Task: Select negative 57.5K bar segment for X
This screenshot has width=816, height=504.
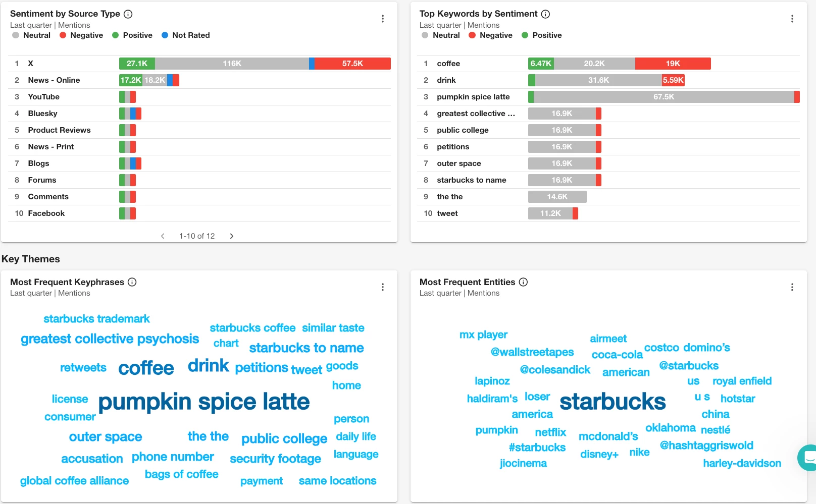Action: point(352,64)
